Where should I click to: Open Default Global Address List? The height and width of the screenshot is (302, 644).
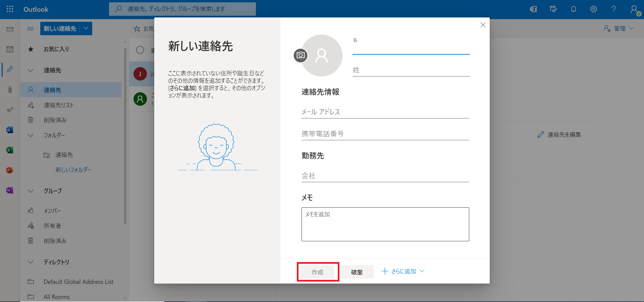(x=78, y=282)
